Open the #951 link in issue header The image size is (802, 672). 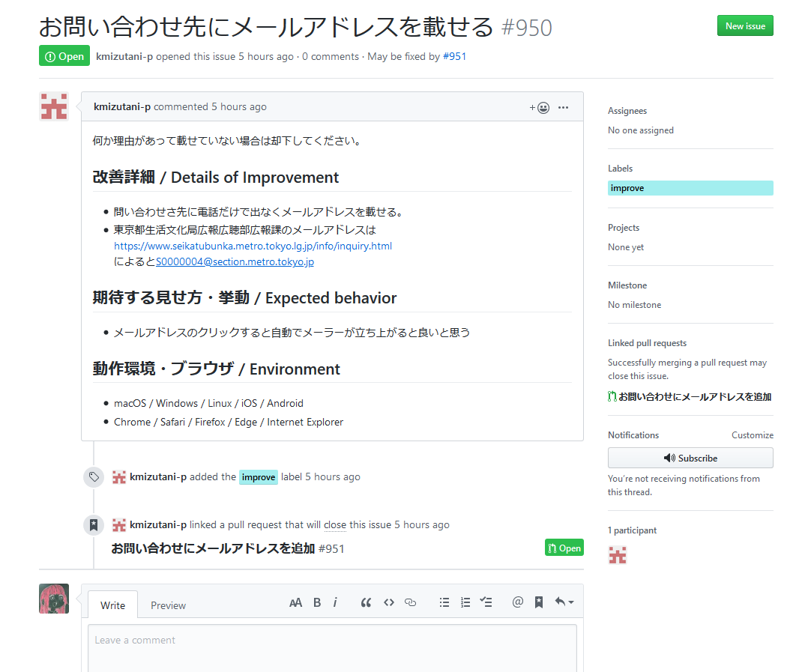click(455, 56)
